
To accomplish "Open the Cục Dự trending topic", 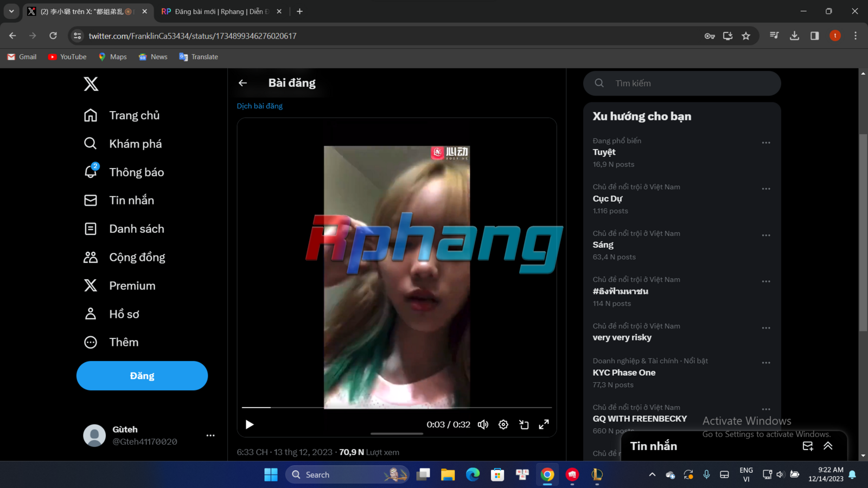I will click(608, 198).
